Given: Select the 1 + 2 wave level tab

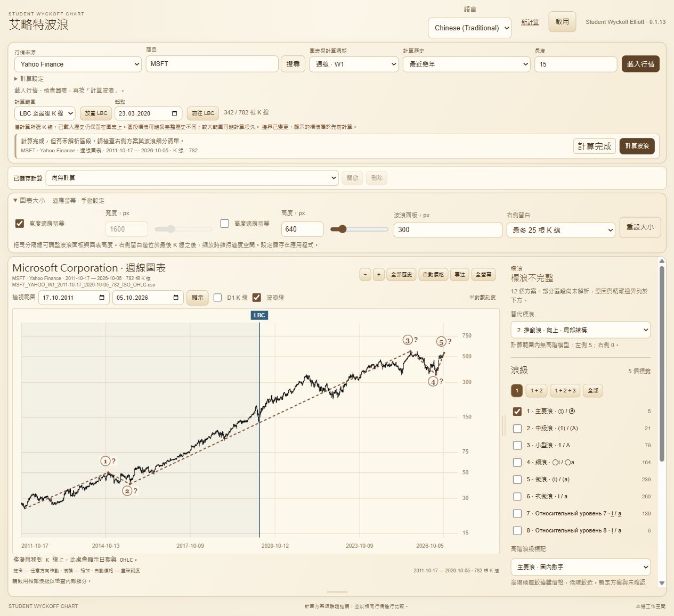Looking at the screenshot, I should tap(537, 391).
